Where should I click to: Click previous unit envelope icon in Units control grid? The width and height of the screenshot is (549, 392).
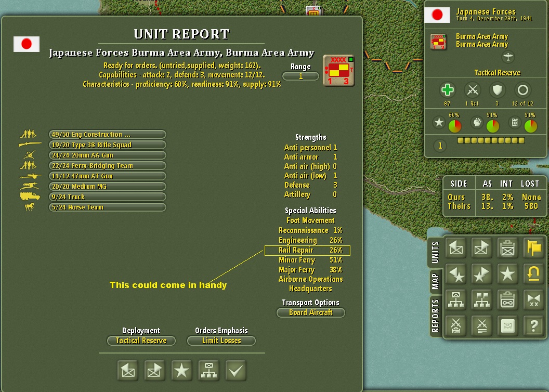[x=456, y=248]
